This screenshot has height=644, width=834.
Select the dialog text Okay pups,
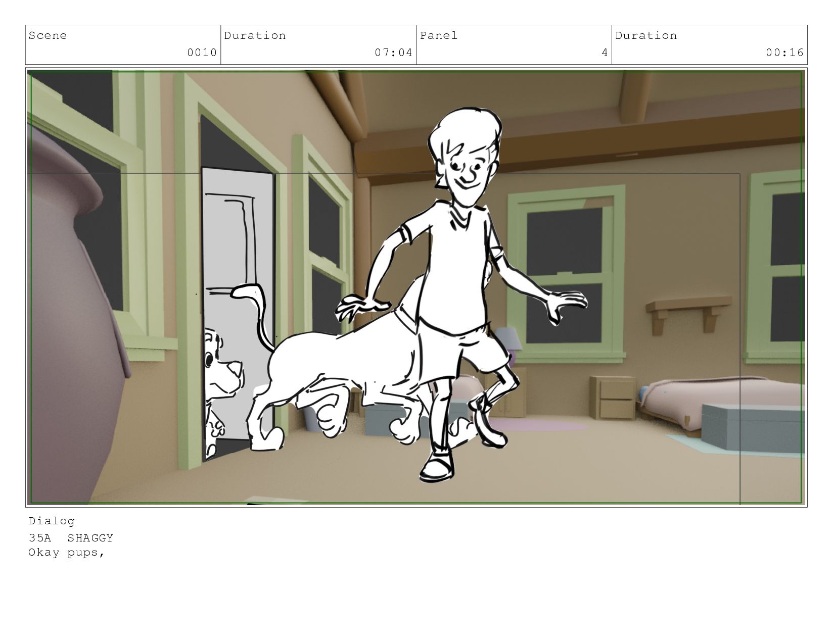[67, 553]
